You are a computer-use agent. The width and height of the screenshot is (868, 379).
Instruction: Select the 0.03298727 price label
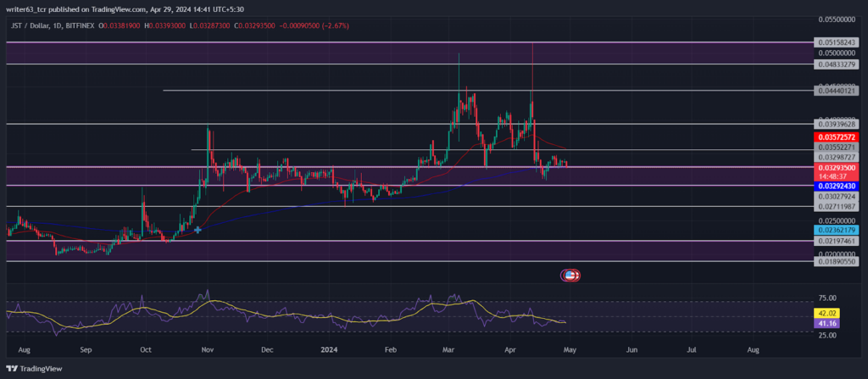point(837,158)
